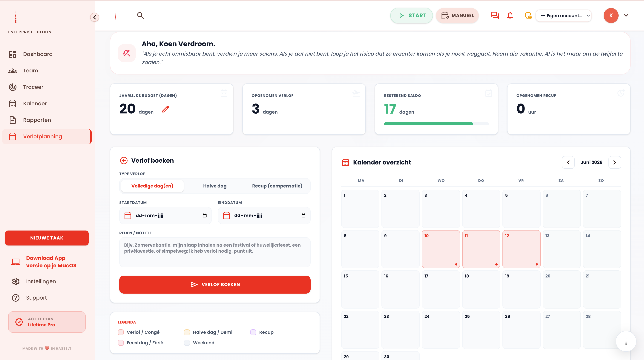Expand the user profile menu chevron

click(626, 16)
